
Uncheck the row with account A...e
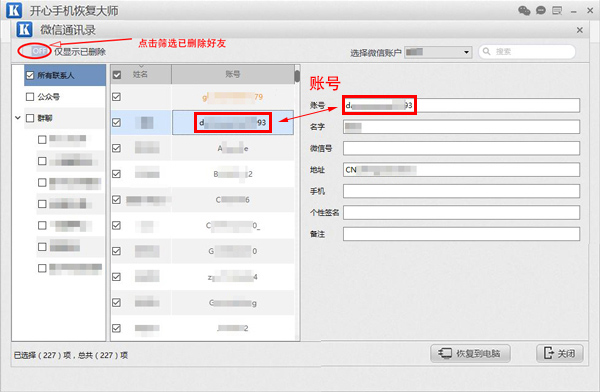117,148
